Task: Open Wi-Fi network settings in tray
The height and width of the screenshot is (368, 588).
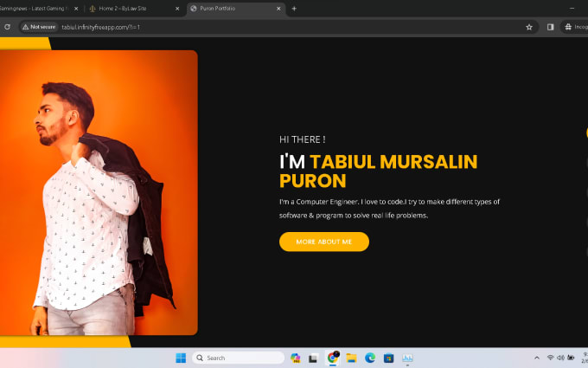Action: tap(550, 358)
